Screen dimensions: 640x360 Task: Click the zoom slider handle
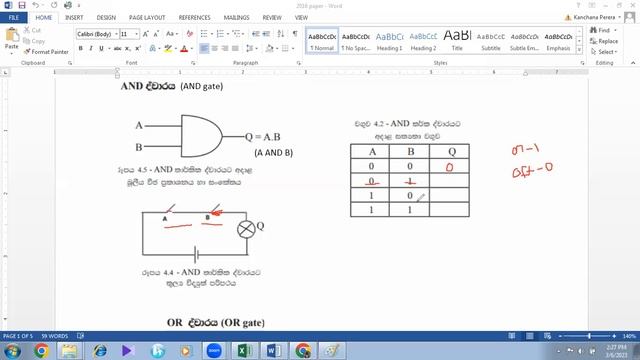pos(589,336)
